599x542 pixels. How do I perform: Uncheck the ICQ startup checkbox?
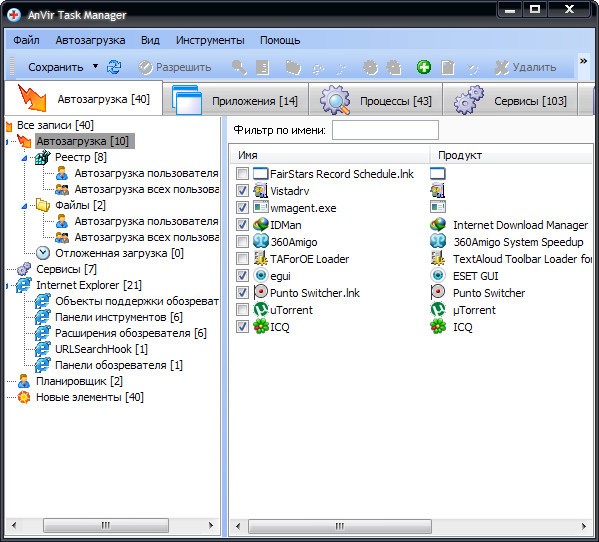(242, 327)
